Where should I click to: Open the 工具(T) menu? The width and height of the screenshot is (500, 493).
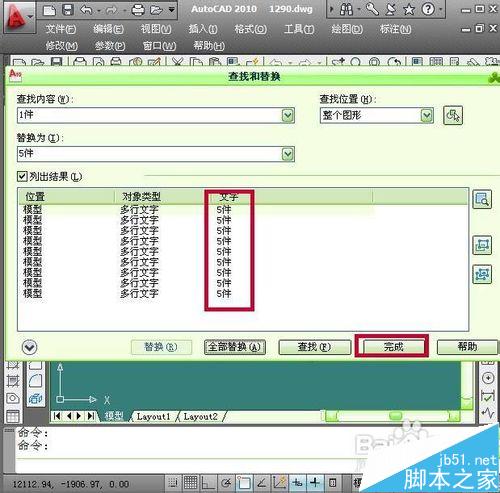pyautogui.click(x=299, y=29)
